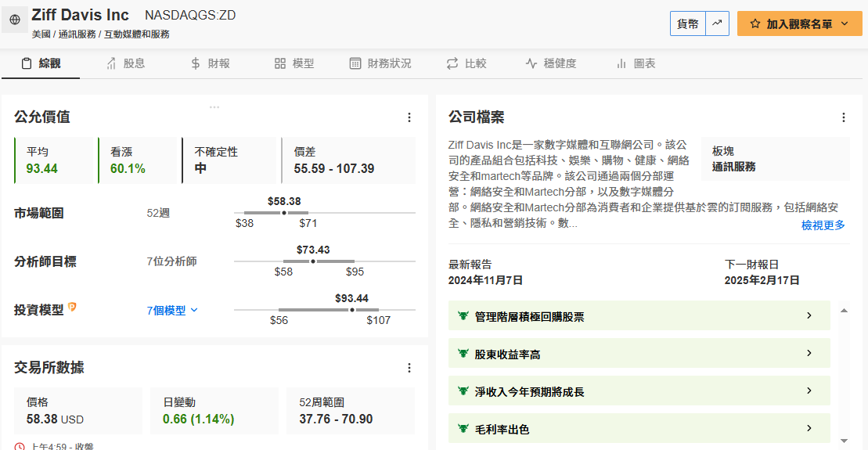868x450 pixels.
Task: Click the star icon on 加入觀察名單
Action: point(755,23)
